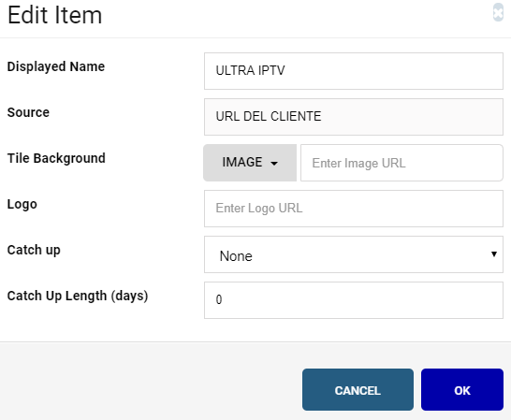Cancel editing with the CANCEL button
511x420 pixels.
tap(358, 390)
